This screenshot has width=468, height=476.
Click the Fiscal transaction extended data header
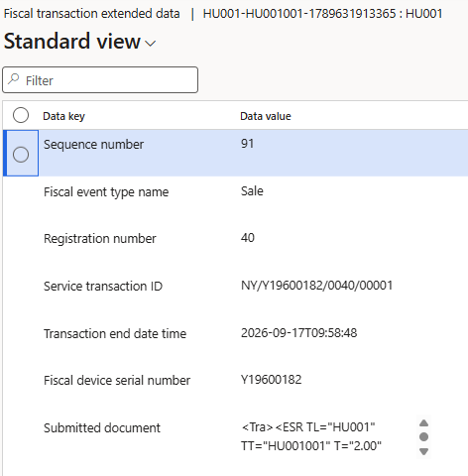point(92,14)
